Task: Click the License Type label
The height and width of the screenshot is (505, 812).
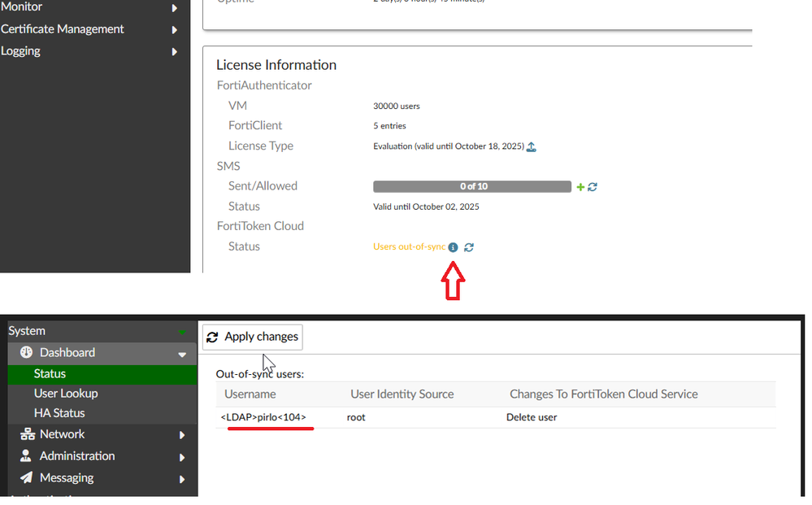Action: click(x=261, y=146)
